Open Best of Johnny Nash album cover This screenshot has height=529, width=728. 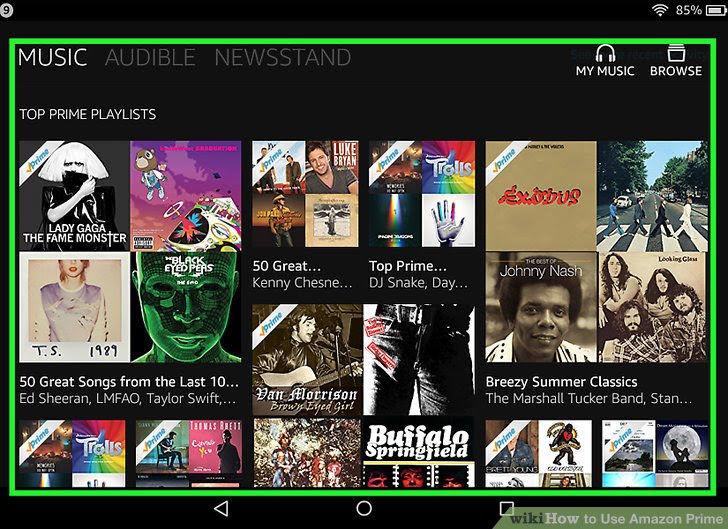coord(541,307)
